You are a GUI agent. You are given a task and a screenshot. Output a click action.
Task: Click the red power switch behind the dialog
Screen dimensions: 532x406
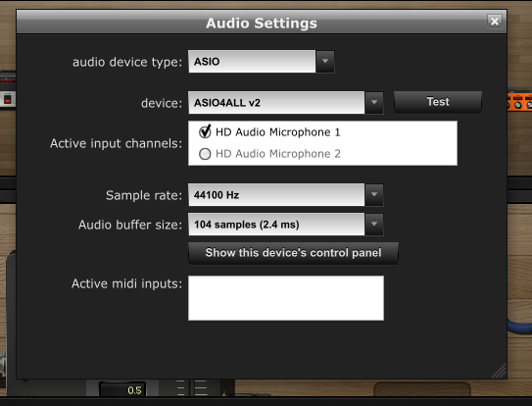click(x=8, y=100)
